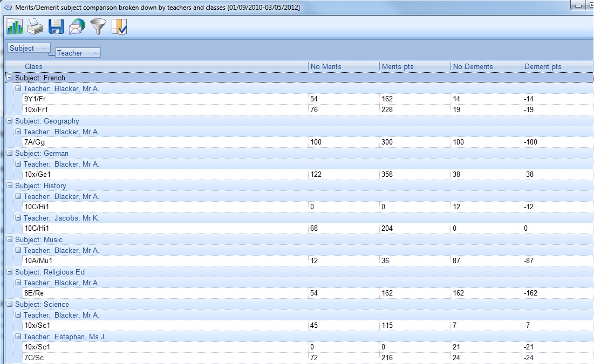The width and height of the screenshot is (594, 364).
Task: Select the 7A/Gg class row
Action: point(308,142)
